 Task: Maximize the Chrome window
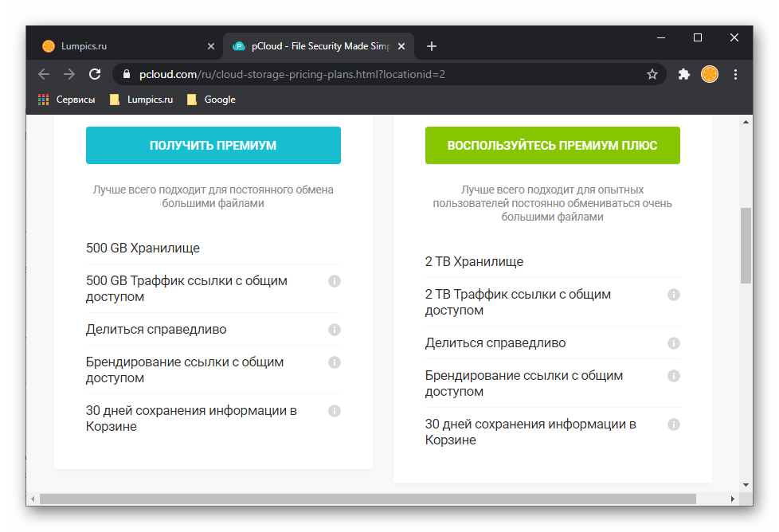tap(698, 37)
